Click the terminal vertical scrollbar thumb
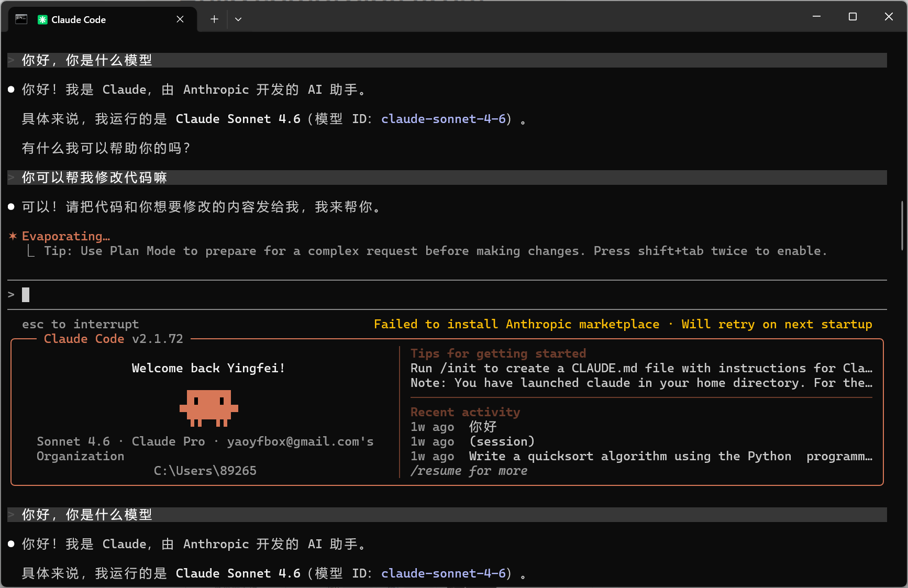Screen dimensions: 908x588 (x=902, y=226)
